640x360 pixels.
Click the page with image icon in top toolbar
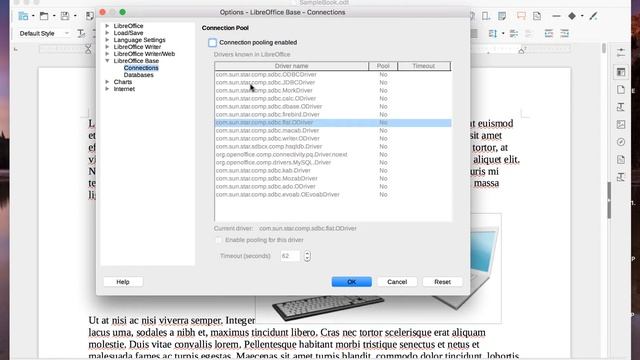(537, 16)
